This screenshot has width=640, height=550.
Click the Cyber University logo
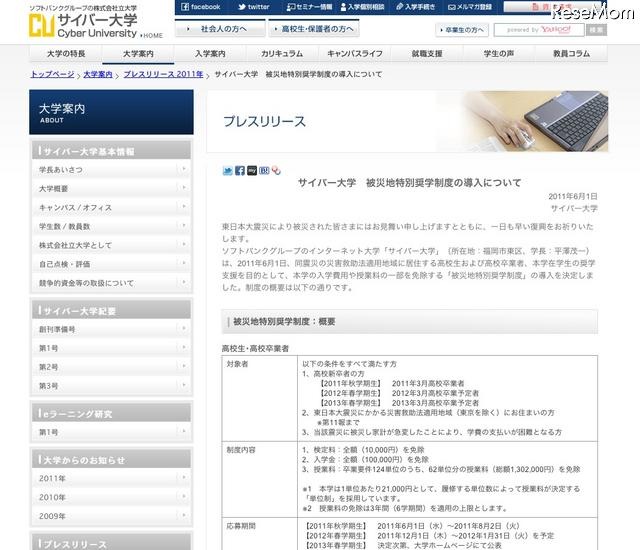click(x=83, y=26)
